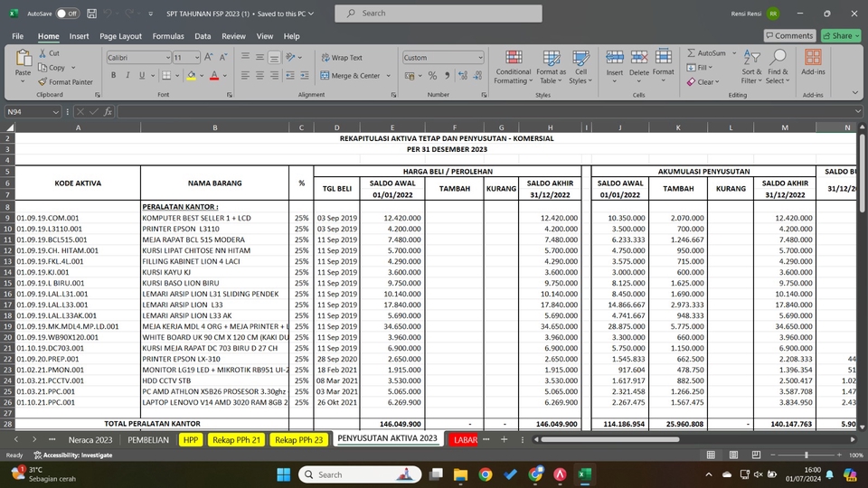Open the Clear dropdown
The height and width of the screenshot is (488, 868).
(703, 82)
